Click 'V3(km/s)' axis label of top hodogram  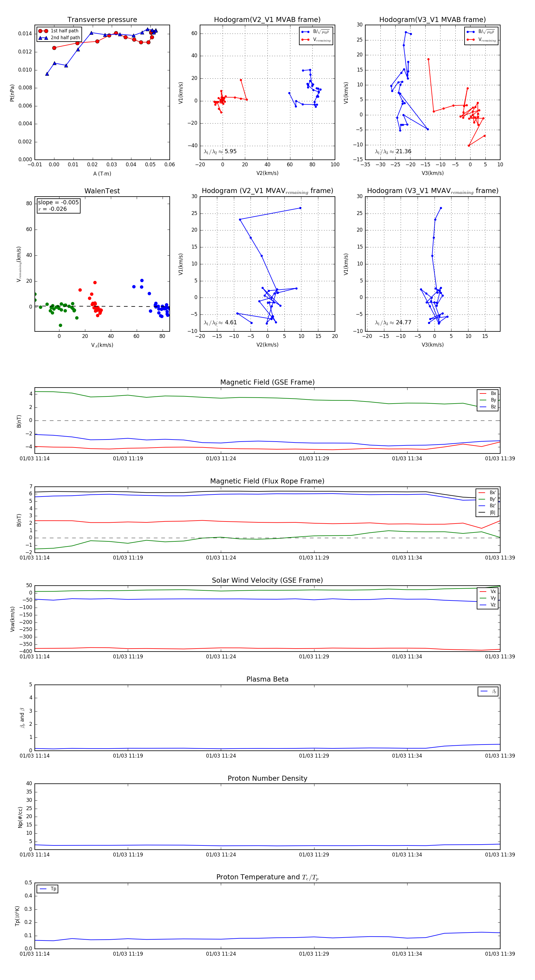pos(432,173)
